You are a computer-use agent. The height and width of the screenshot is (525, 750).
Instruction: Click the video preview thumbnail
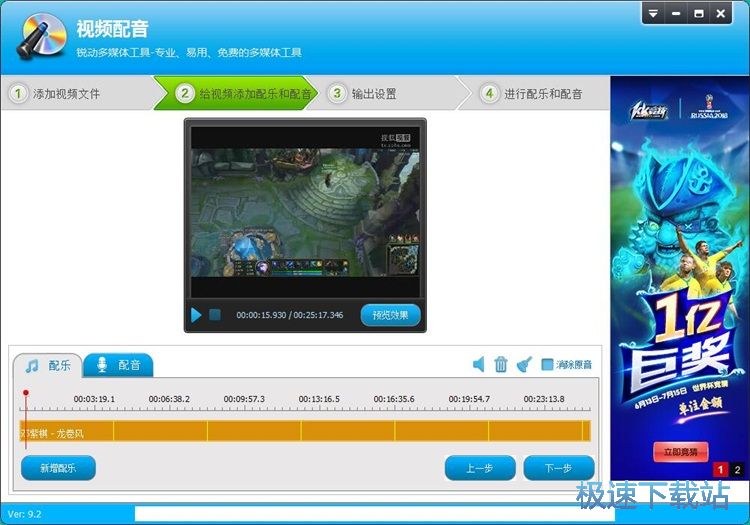tap(305, 211)
